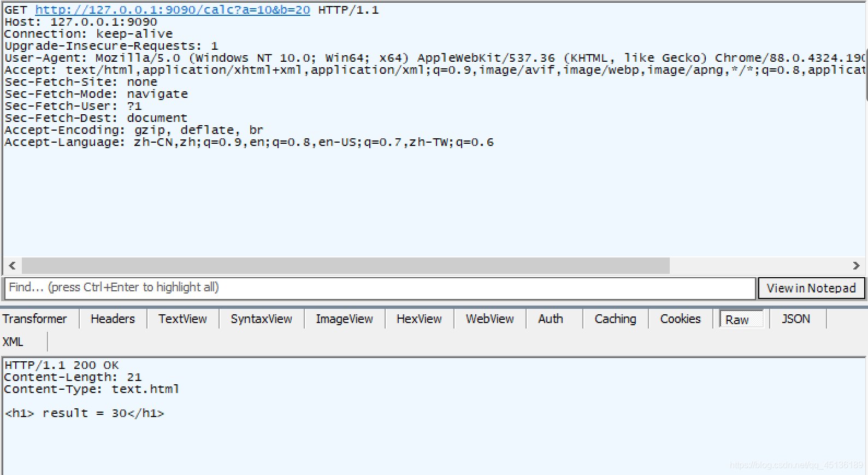The image size is (868, 475).
Task: Click the 'Sec-Fetch-User: ?1' line
Action: 73,106
